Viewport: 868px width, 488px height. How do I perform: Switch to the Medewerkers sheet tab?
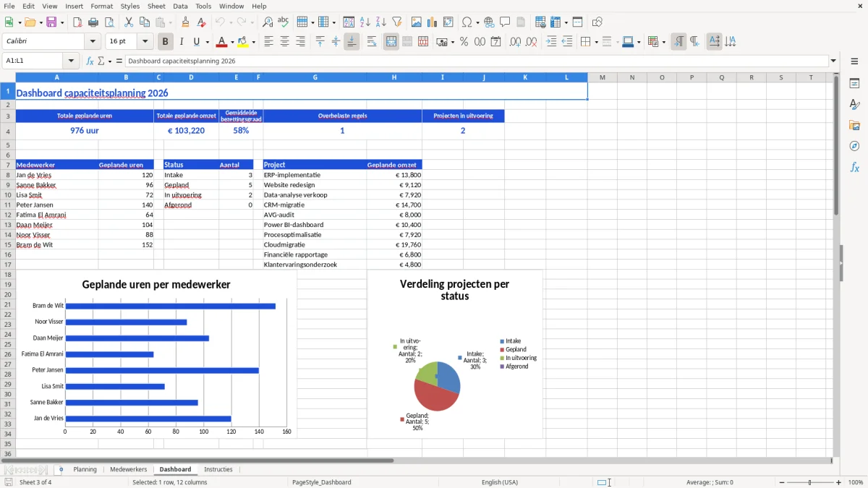coord(128,470)
